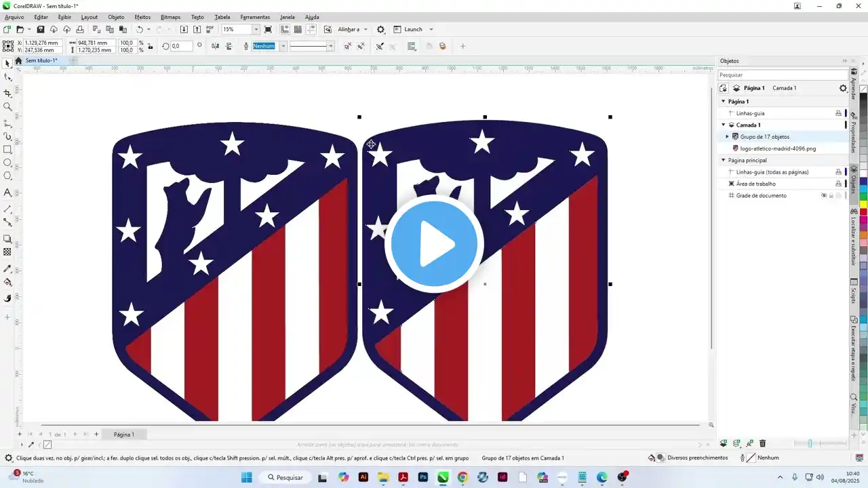Collapse the Página 1 tree node

723,102
